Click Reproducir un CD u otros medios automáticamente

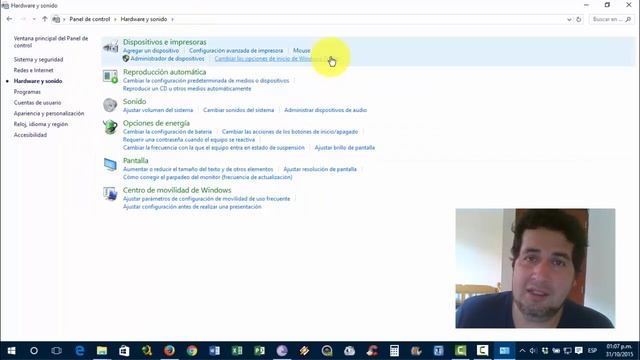coord(187,89)
